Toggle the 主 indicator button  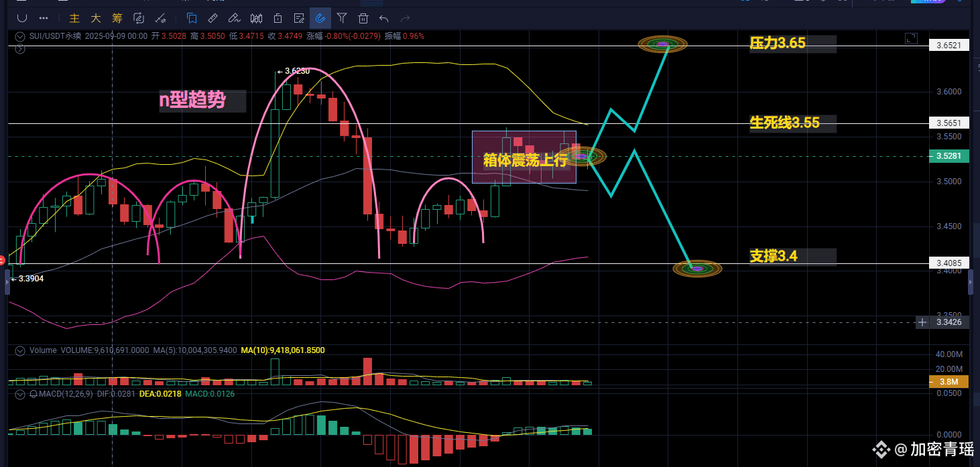tap(75, 18)
